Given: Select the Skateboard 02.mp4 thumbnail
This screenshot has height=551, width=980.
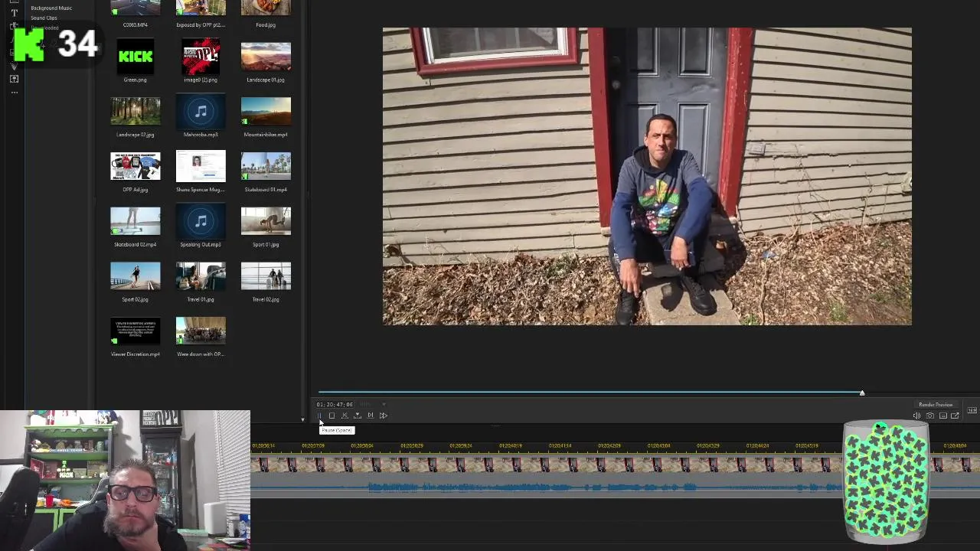Looking at the screenshot, I should coord(136,222).
